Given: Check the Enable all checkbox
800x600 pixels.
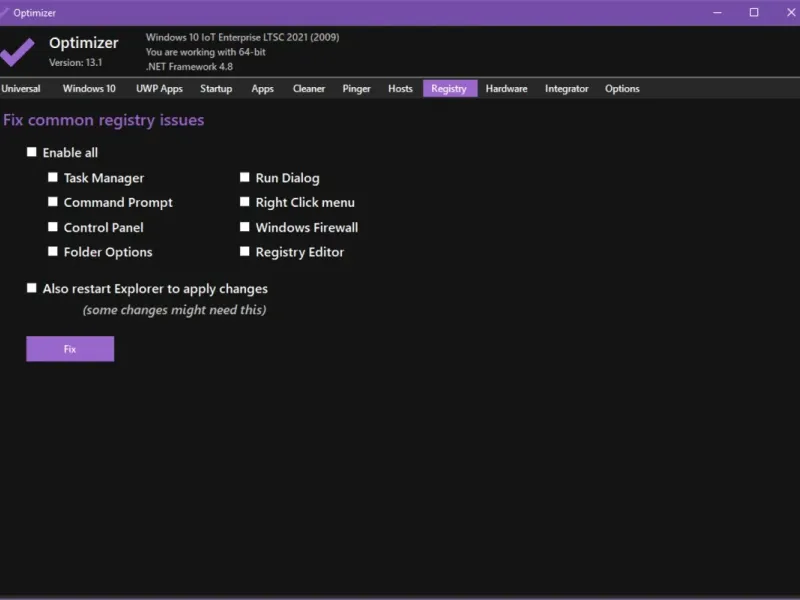Looking at the screenshot, I should tap(32, 152).
